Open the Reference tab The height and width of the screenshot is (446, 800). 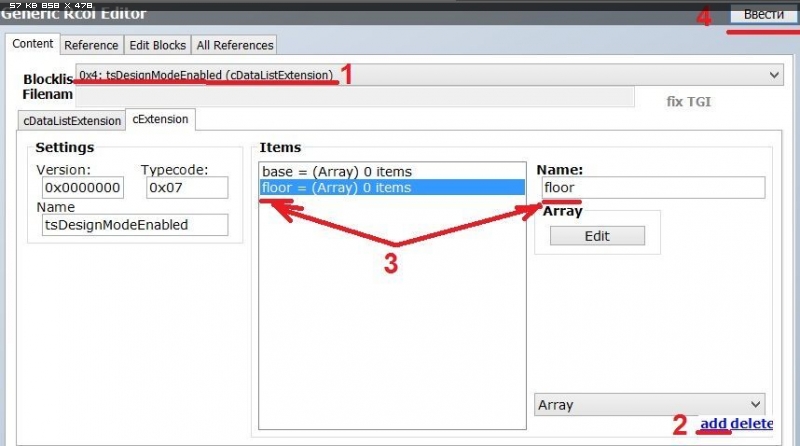(x=91, y=45)
